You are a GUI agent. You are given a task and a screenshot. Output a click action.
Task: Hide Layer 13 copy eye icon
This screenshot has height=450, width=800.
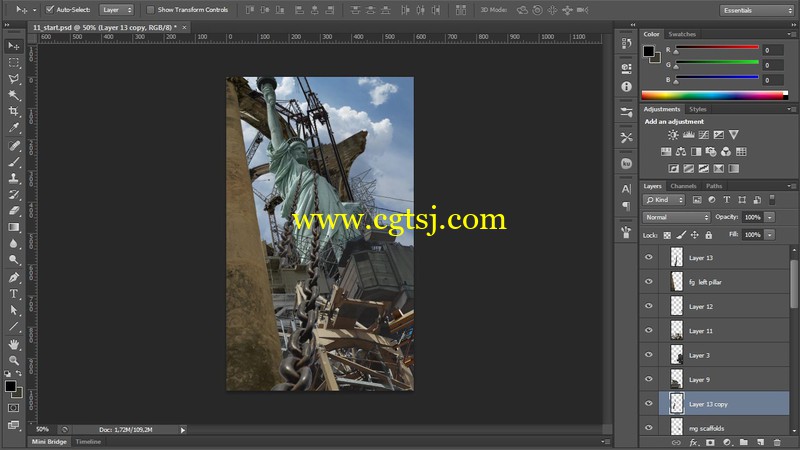[648, 404]
